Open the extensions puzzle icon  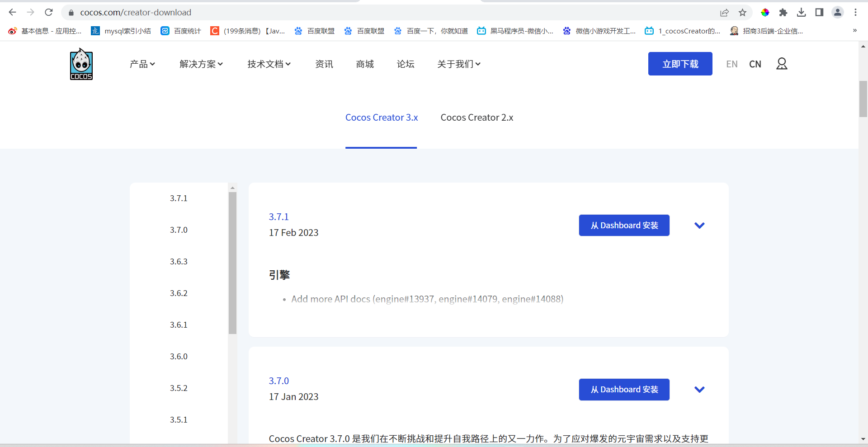pyautogui.click(x=783, y=12)
